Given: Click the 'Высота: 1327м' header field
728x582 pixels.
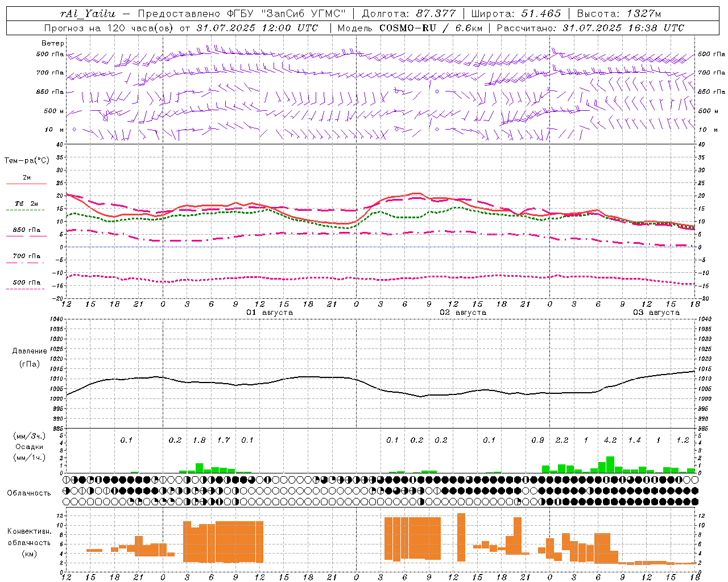Looking at the screenshot, I should (x=619, y=14).
